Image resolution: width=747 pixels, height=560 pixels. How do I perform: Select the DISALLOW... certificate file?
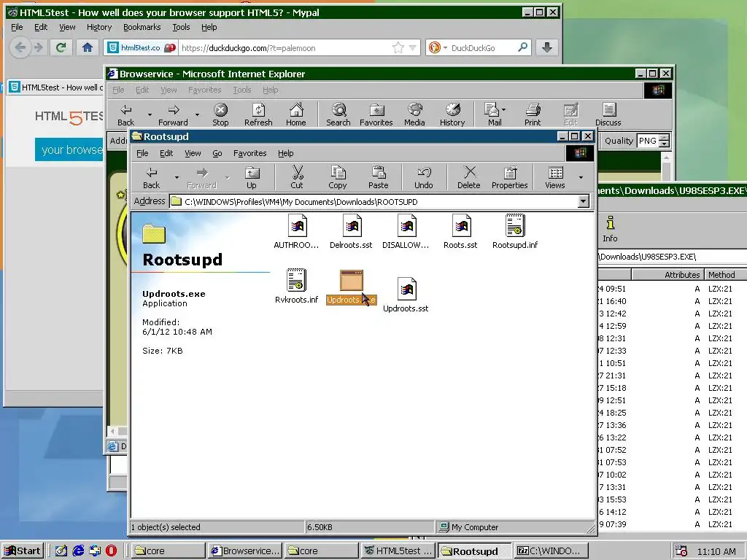tap(406, 232)
